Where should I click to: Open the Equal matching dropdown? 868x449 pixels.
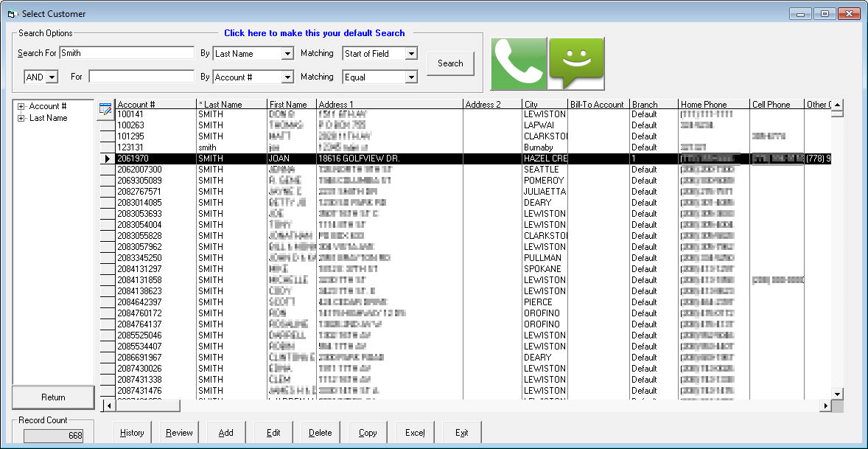pyautogui.click(x=410, y=77)
